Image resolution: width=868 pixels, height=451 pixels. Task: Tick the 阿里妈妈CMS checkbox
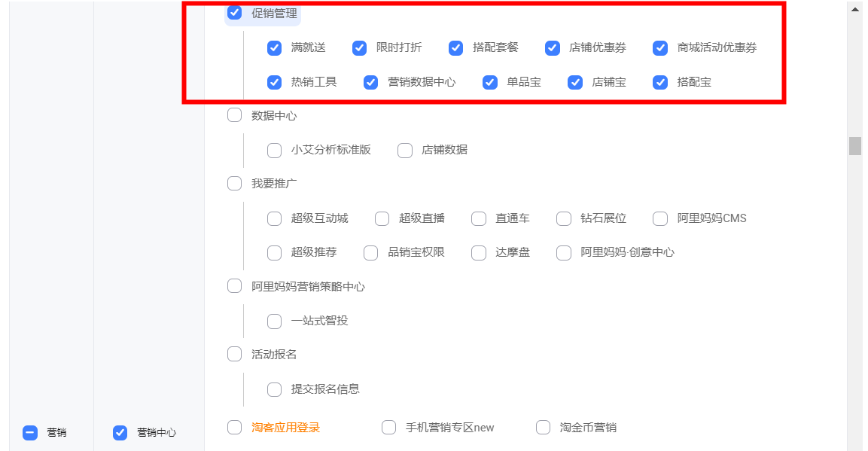(660, 219)
